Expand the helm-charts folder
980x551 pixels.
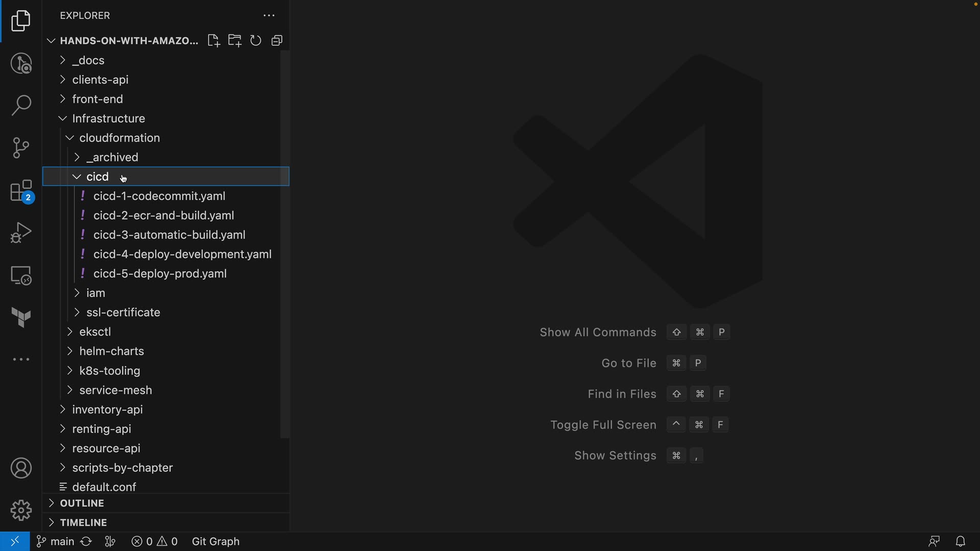[x=111, y=351]
